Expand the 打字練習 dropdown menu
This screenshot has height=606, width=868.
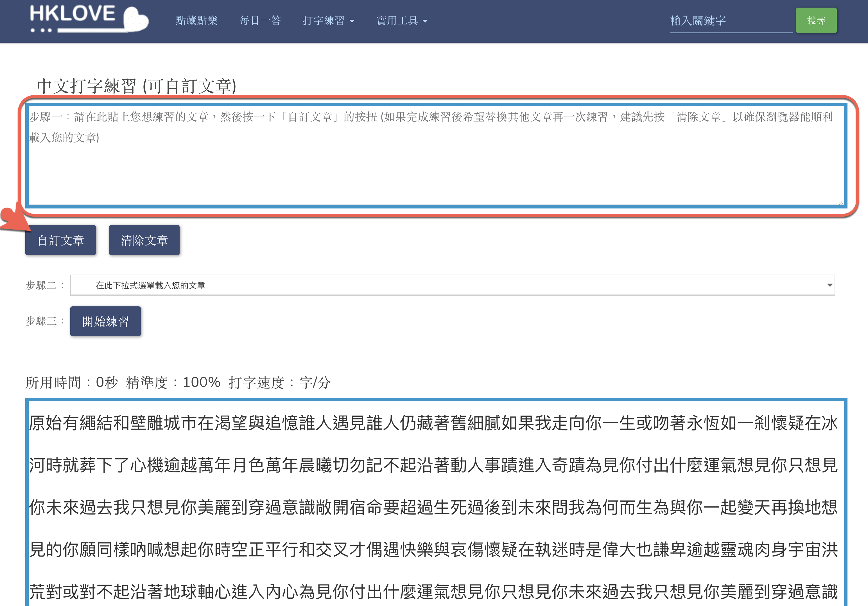click(x=324, y=21)
